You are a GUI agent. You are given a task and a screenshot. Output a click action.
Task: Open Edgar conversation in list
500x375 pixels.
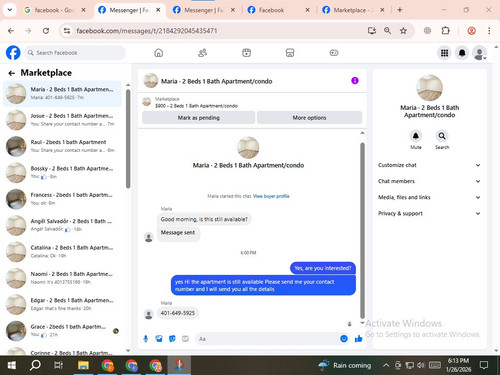click(x=62, y=304)
